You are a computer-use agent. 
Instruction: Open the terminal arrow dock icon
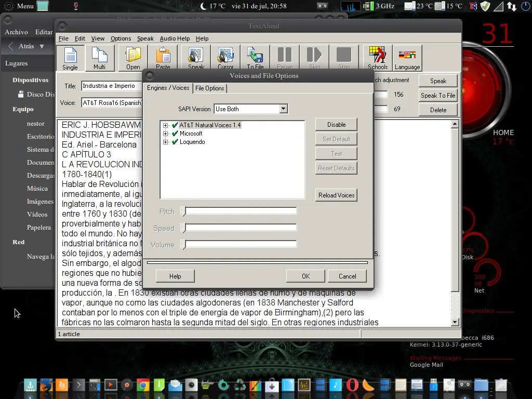78,385
